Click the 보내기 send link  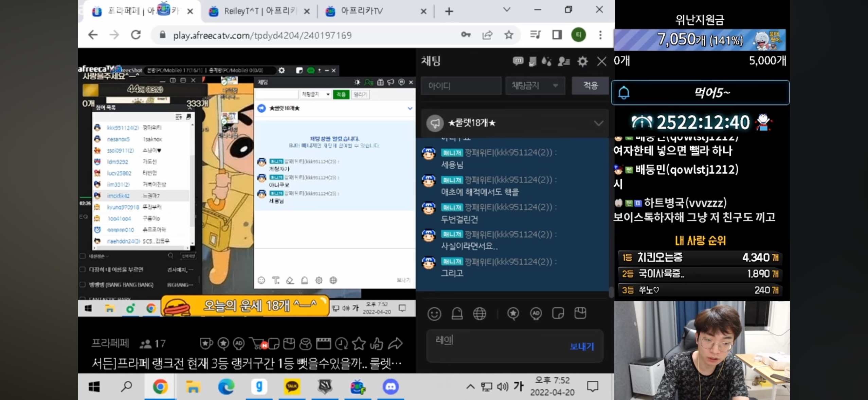tap(581, 346)
